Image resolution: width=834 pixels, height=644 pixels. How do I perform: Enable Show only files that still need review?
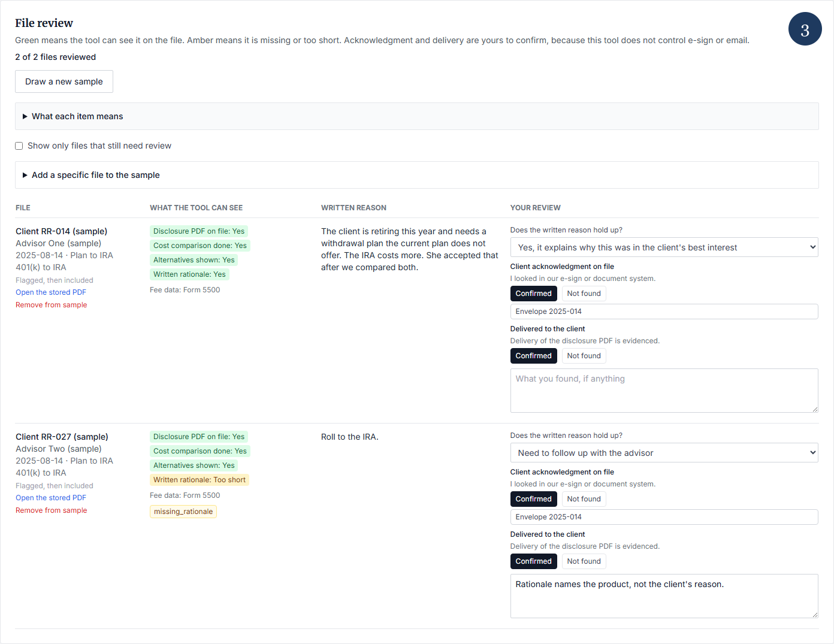[19, 146]
